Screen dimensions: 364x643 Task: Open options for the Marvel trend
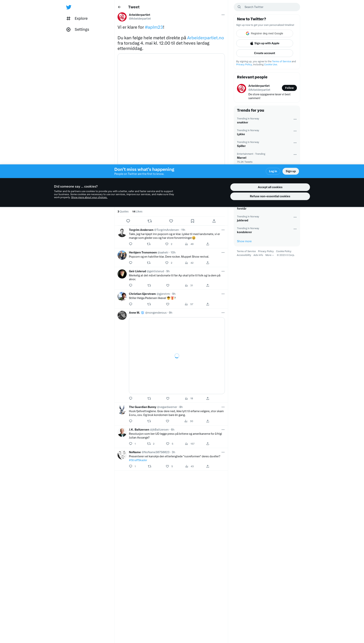(295, 154)
